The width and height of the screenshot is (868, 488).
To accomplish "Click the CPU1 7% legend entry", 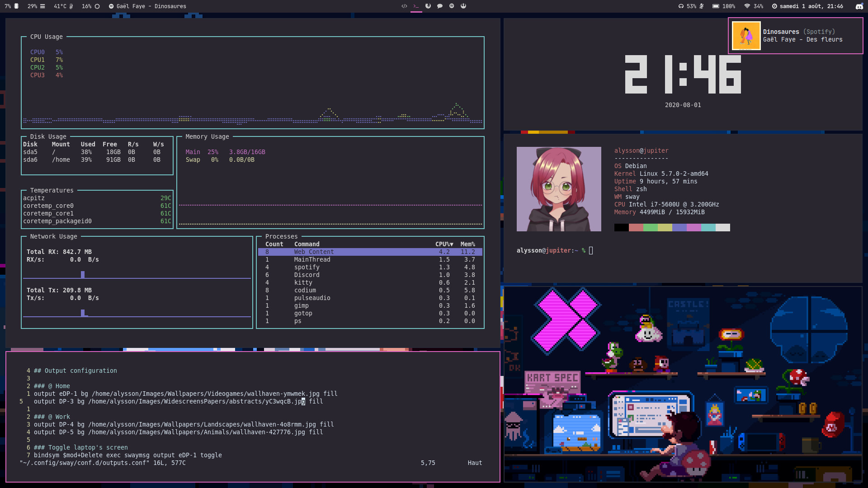I will (x=47, y=60).
